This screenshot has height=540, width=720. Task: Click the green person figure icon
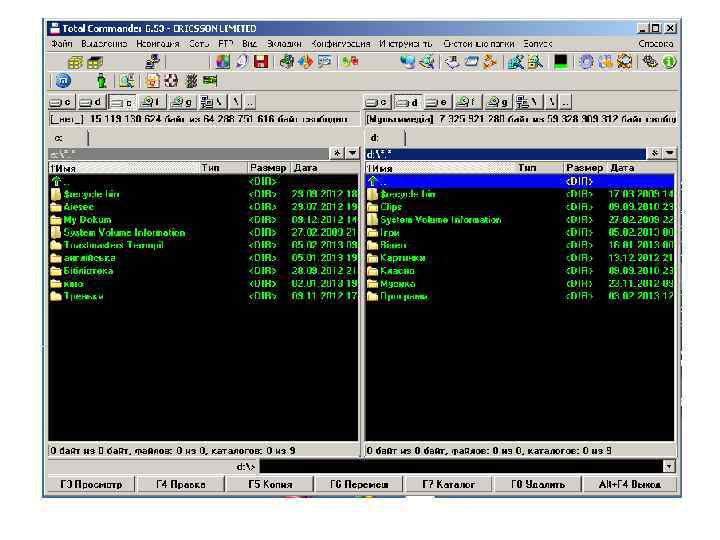[x=101, y=81]
